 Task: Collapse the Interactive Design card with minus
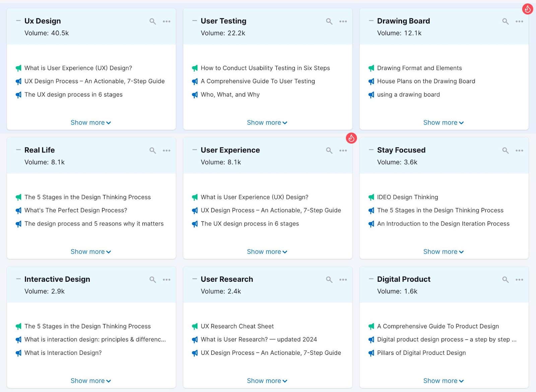[18, 279]
